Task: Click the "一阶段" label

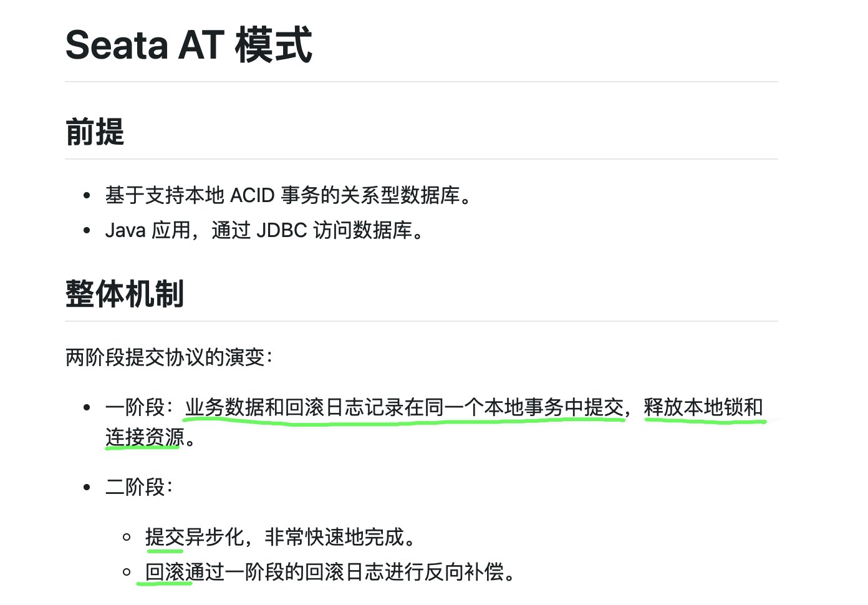Action: [135, 407]
